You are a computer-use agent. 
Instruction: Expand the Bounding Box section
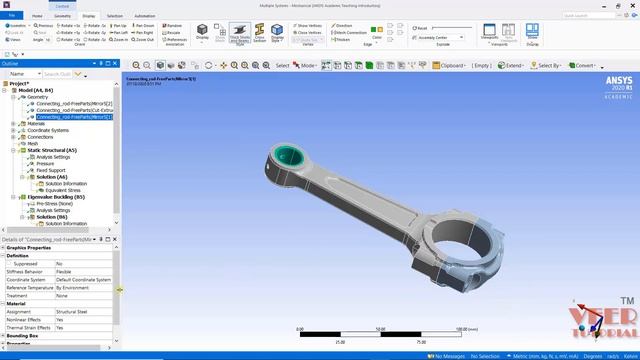3,336
